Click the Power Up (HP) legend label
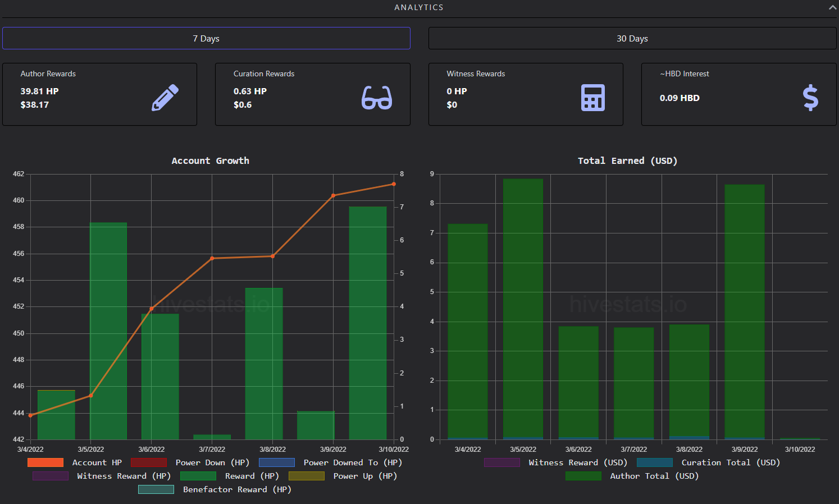Image resolution: width=839 pixels, height=504 pixels. [365, 476]
